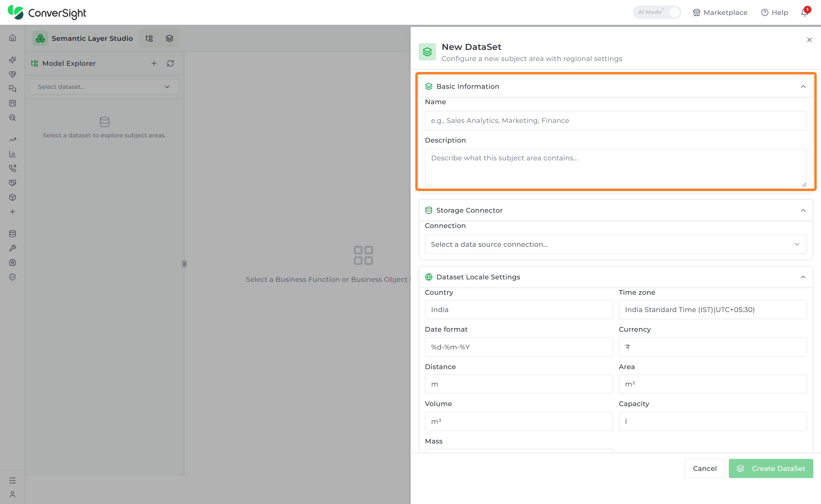Collapse the Dataset Locale Settings section
Image resolution: width=821 pixels, height=504 pixels.
point(803,277)
